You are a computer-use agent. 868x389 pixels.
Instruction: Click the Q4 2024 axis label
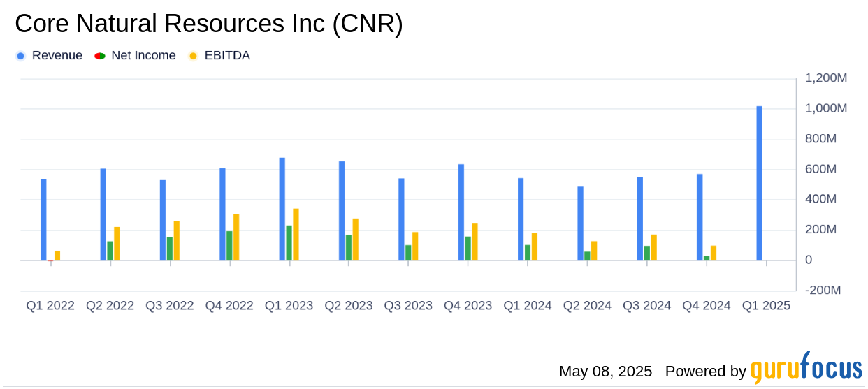[x=707, y=306]
